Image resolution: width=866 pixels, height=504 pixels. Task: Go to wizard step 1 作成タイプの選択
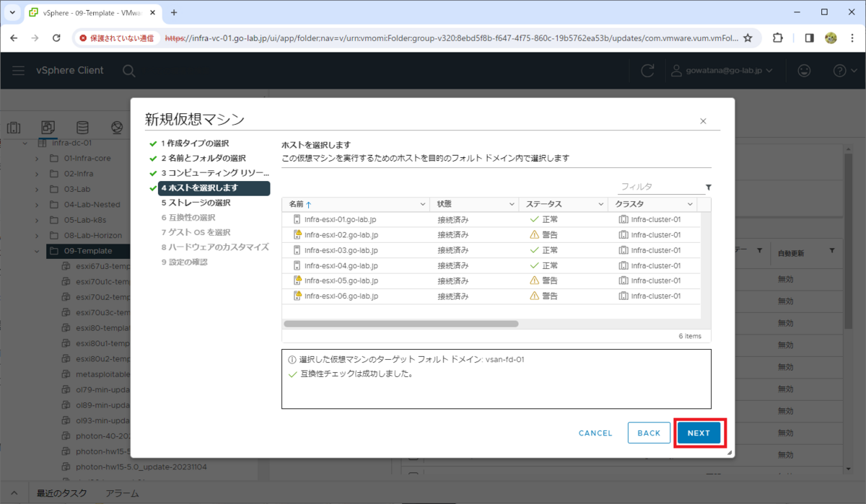click(x=195, y=143)
